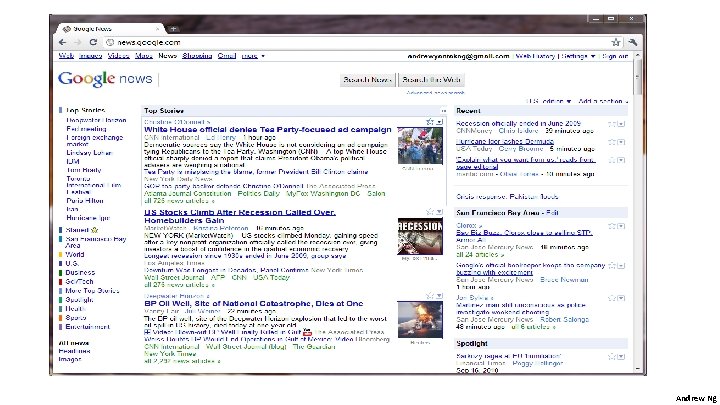The image size is (720, 405).
Task: Click Add a section link
Action: click(603, 101)
